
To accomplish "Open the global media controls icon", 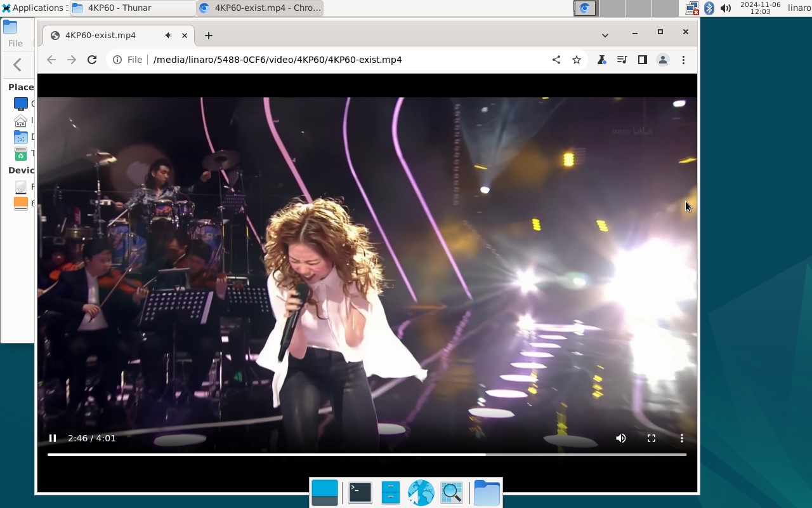I will click(x=622, y=59).
